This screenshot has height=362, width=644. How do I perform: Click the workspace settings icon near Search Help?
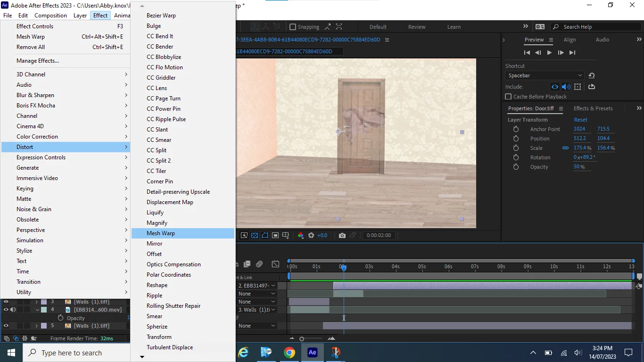[540, 27]
